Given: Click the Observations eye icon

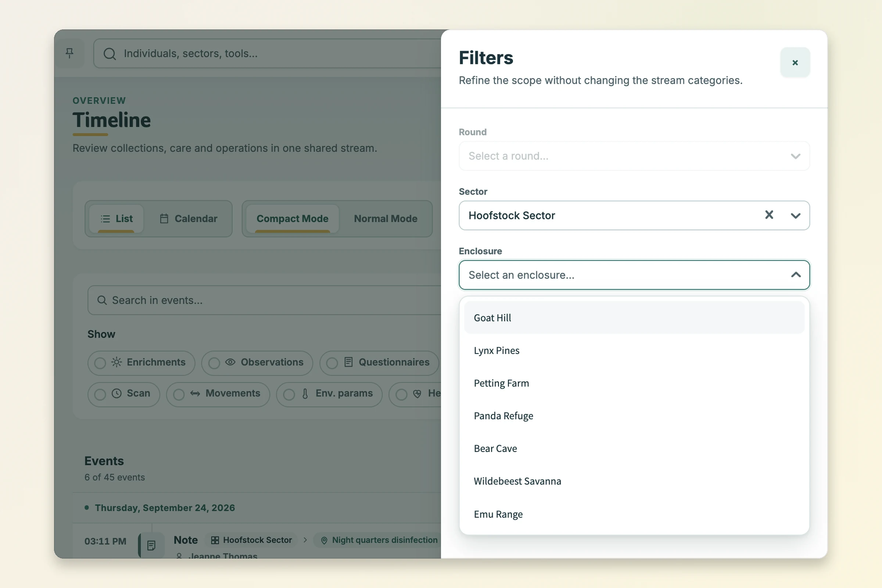Looking at the screenshot, I should pos(230,362).
